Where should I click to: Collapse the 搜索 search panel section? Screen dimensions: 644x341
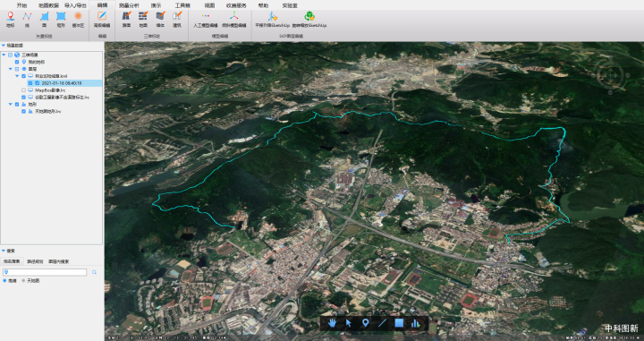pos(4,251)
